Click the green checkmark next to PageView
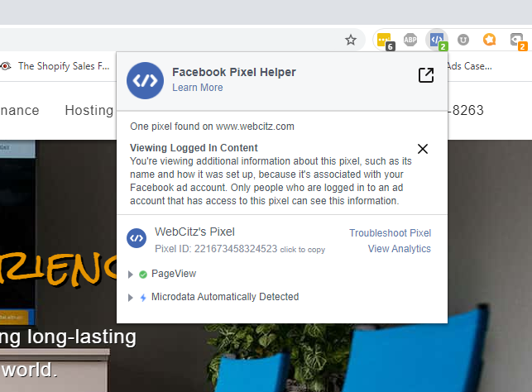 point(143,275)
